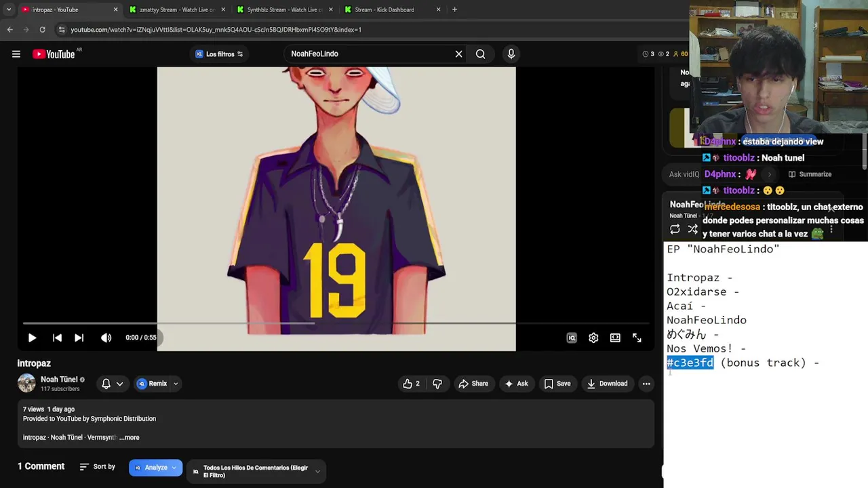
Task: Expand the Remix dropdown arrow
Action: [176, 384]
